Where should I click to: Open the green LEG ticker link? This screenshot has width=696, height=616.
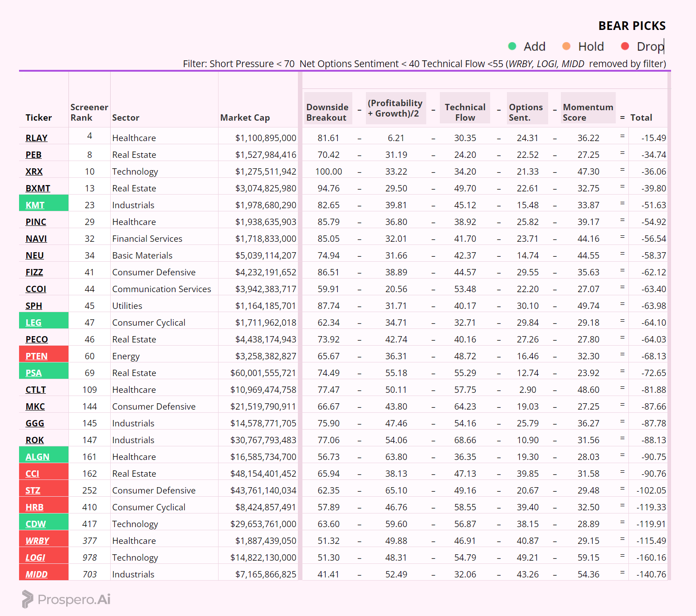tap(33, 323)
